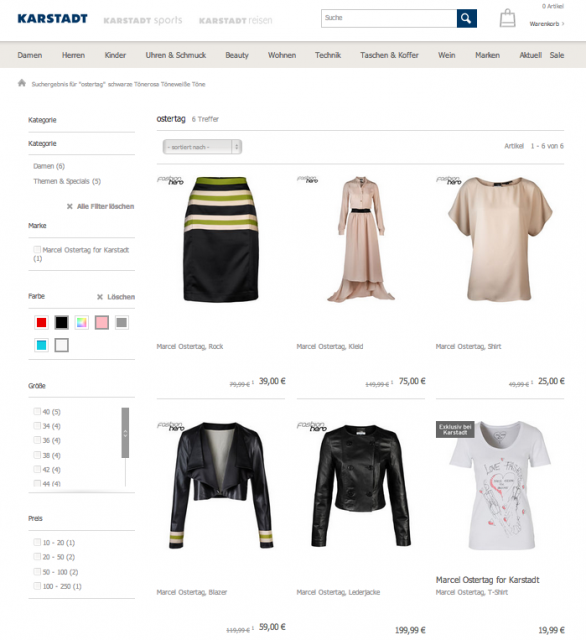Image resolution: width=586 pixels, height=640 pixels.
Task: Click Exklusiv bei Karstadt badge
Action: click(455, 429)
